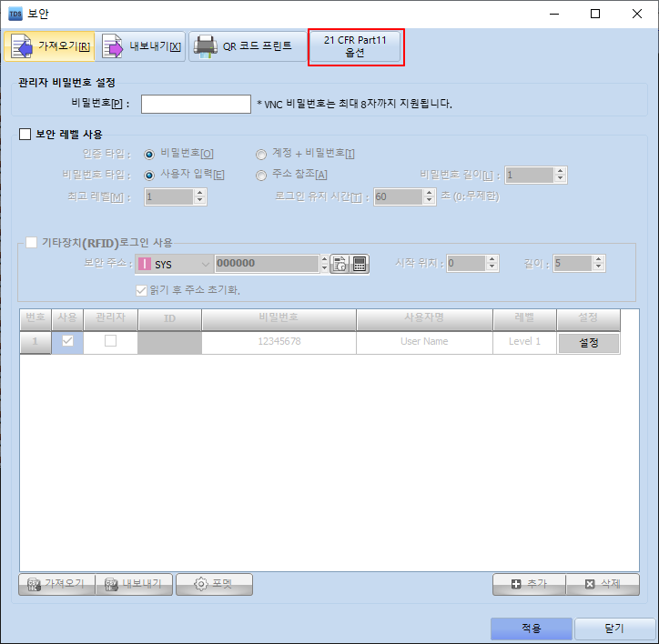This screenshot has width=659, height=644.
Task: Select the 계정 + 비밀번호 radio option
Action: coord(261,154)
